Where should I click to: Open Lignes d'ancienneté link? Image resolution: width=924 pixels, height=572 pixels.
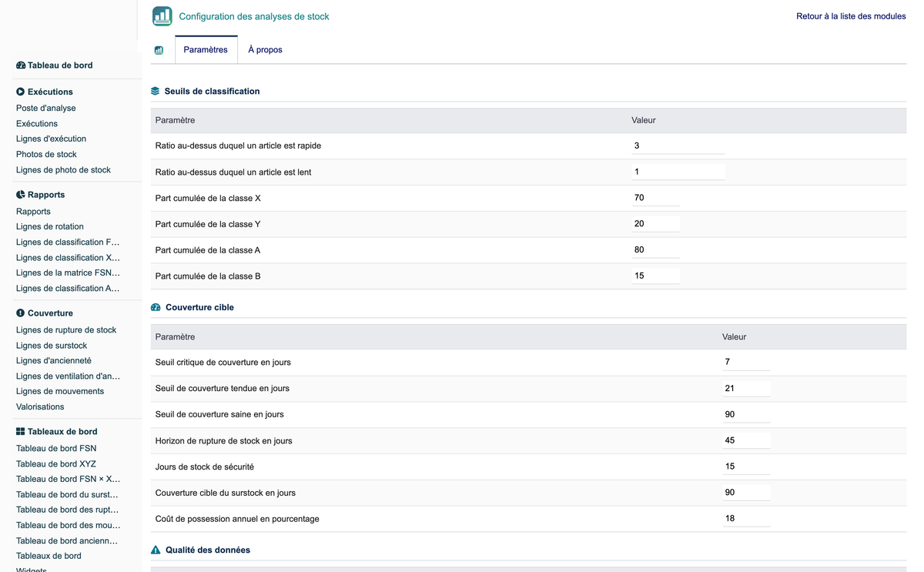click(x=54, y=361)
